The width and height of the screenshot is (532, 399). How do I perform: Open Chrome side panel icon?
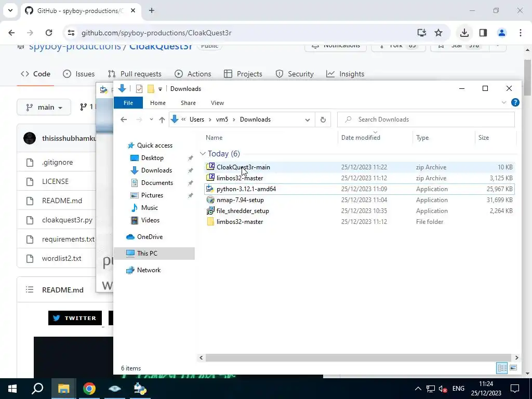483,33
